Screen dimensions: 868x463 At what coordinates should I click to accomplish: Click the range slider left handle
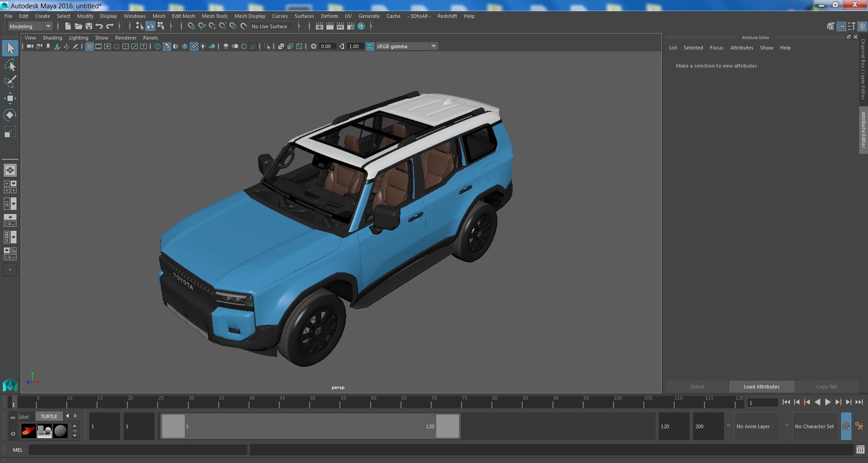click(x=173, y=426)
